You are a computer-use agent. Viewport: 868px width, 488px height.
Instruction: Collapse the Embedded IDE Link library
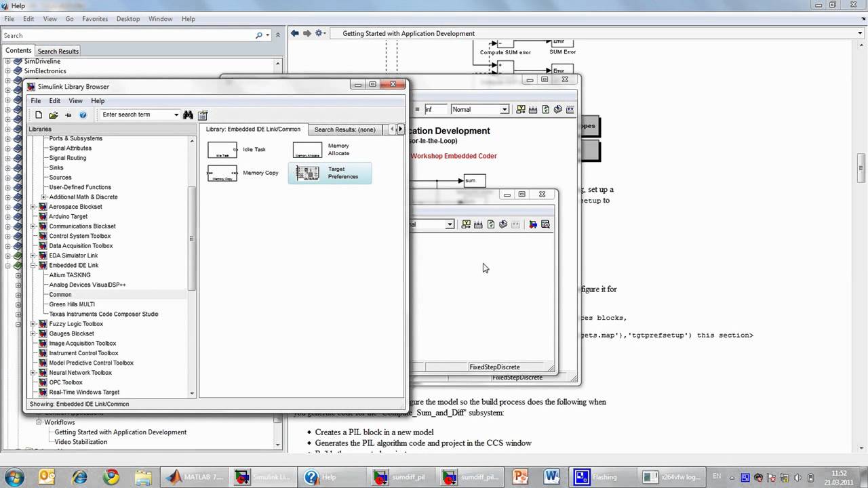(x=33, y=266)
